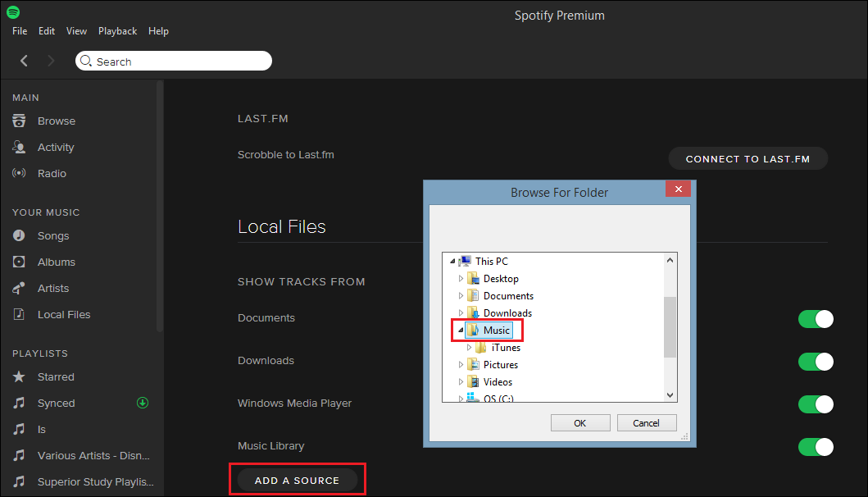The image size is (868, 497).
Task: Click the Pictures folder icon
Action: [473, 365]
